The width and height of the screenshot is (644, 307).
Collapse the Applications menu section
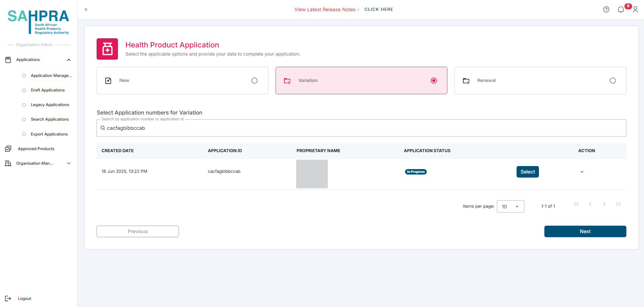69,60
